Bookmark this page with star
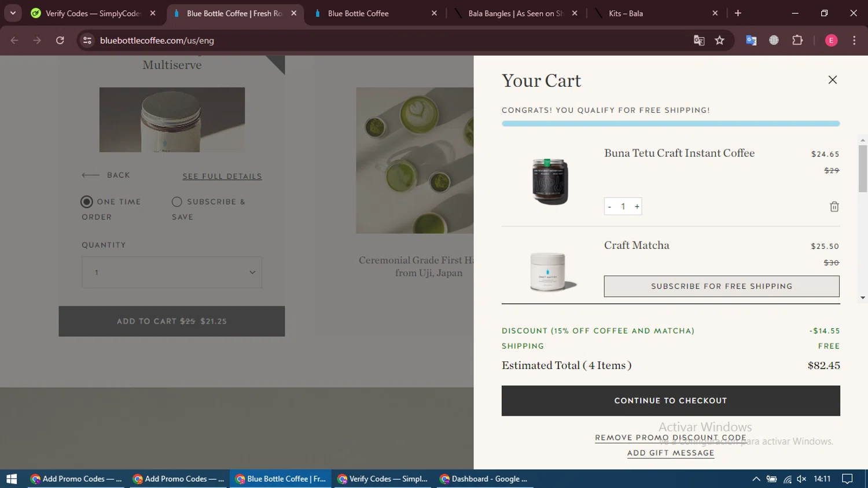The height and width of the screenshot is (488, 868). coord(719,40)
